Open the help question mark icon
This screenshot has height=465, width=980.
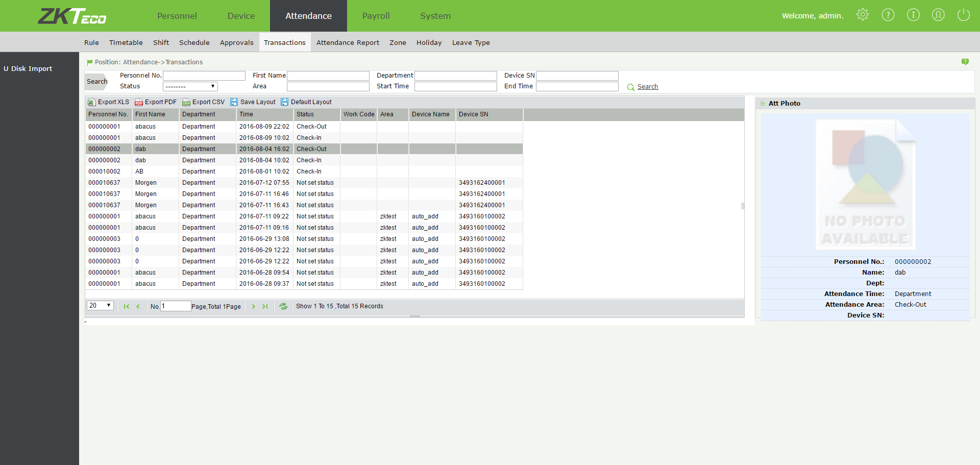click(888, 15)
